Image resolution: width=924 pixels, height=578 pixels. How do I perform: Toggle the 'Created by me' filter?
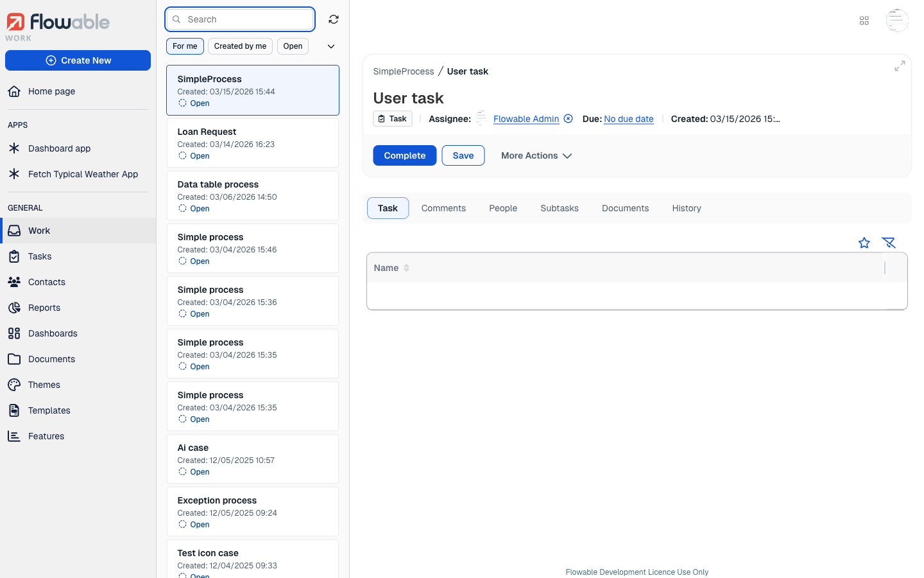pos(240,46)
